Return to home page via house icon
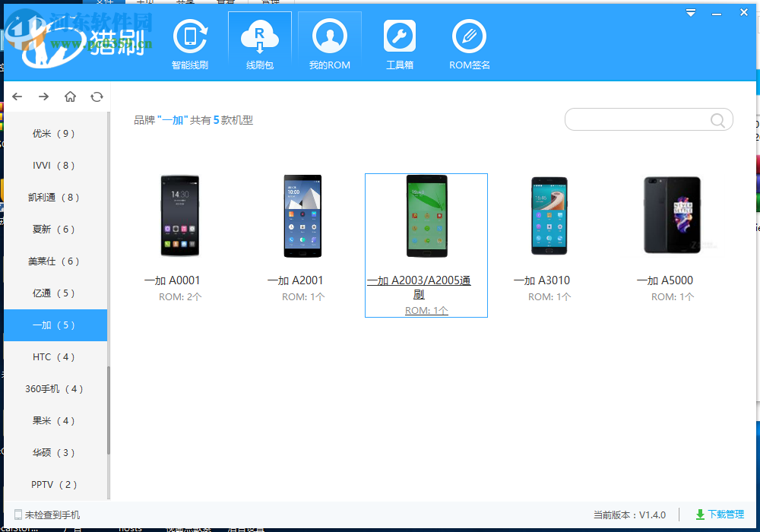760x532 pixels. pyautogui.click(x=70, y=97)
